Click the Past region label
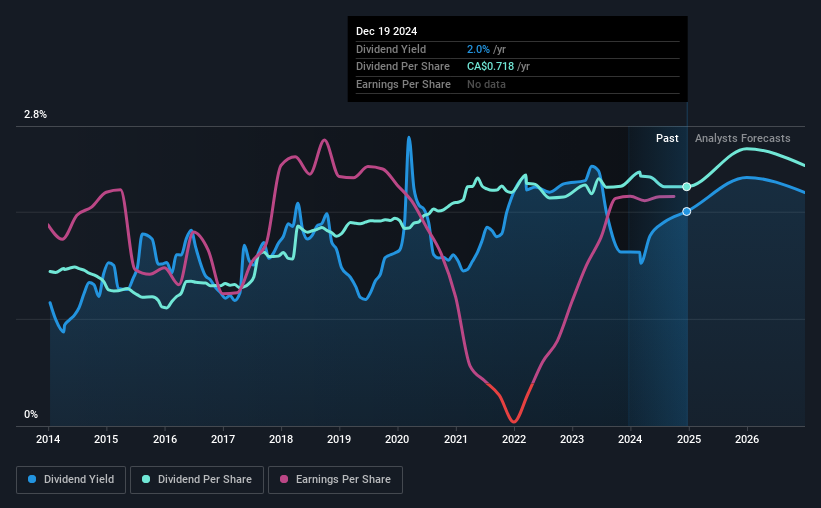 [667, 138]
